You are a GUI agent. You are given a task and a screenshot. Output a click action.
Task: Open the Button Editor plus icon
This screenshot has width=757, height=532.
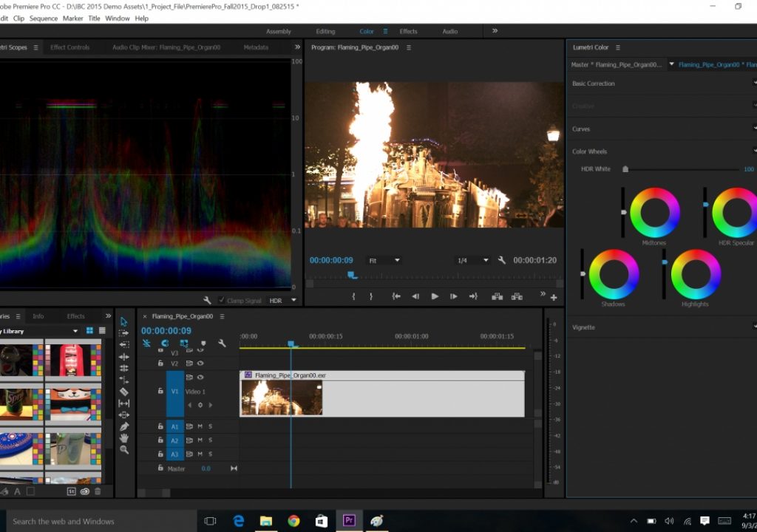(x=554, y=297)
